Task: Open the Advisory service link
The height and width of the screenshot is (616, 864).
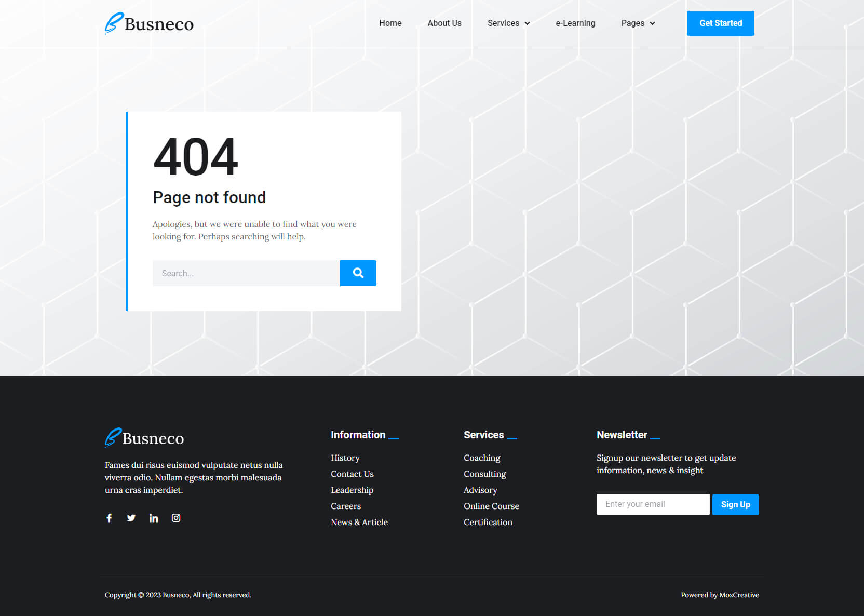Action: (480, 490)
